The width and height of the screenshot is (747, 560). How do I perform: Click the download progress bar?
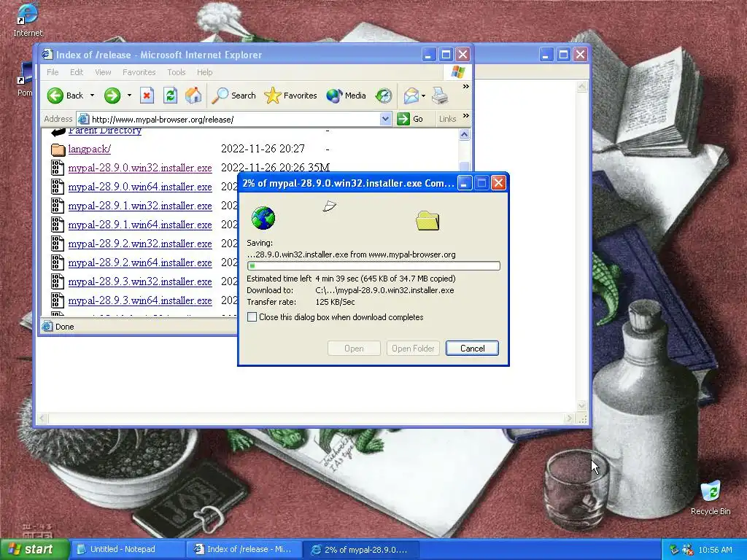(373, 265)
